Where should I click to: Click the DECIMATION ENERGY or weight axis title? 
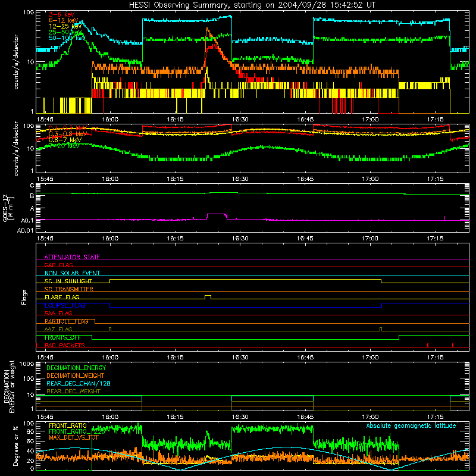coord(9,386)
